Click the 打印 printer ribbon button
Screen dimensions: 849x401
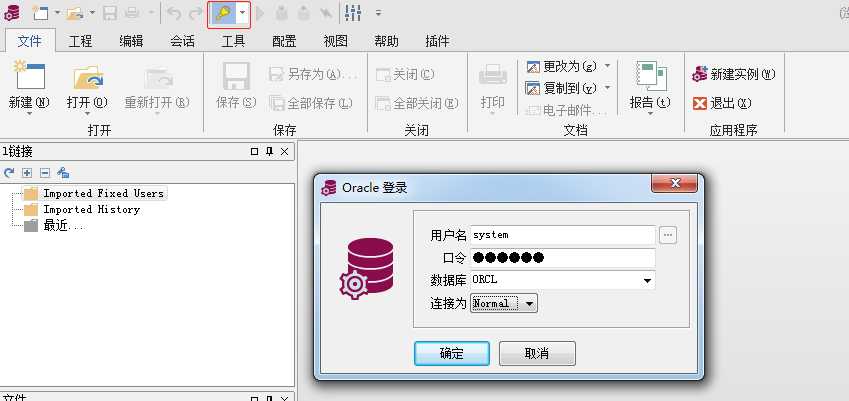(x=493, y=88)
